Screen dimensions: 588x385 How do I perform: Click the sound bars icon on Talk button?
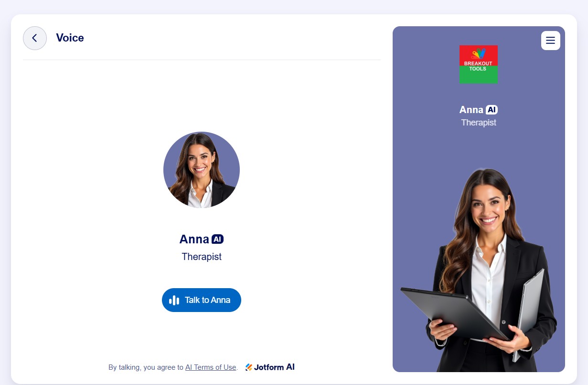174,300
